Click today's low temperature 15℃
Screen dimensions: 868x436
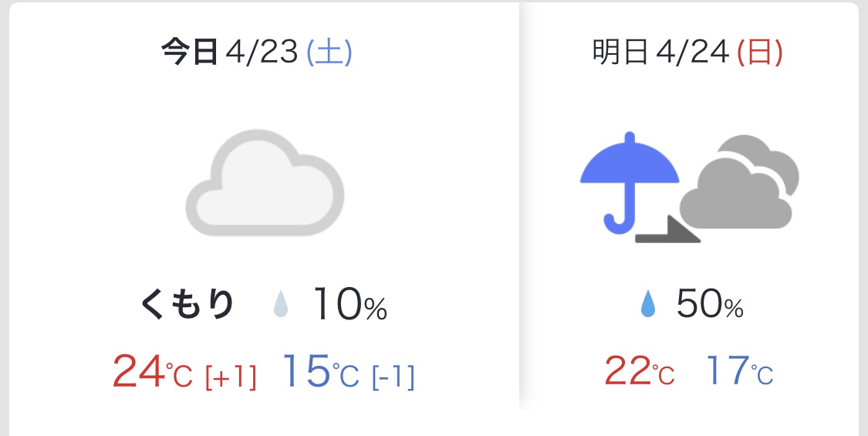click(321, 372)
